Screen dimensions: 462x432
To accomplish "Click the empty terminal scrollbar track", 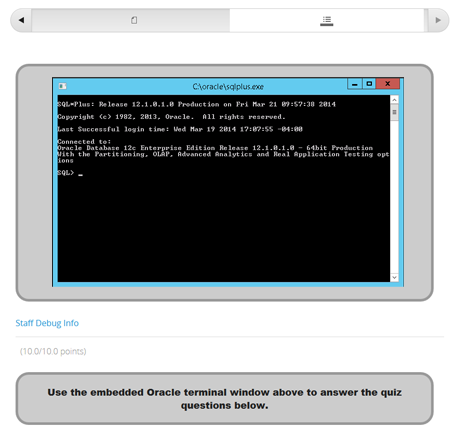I will click(394, 197).
